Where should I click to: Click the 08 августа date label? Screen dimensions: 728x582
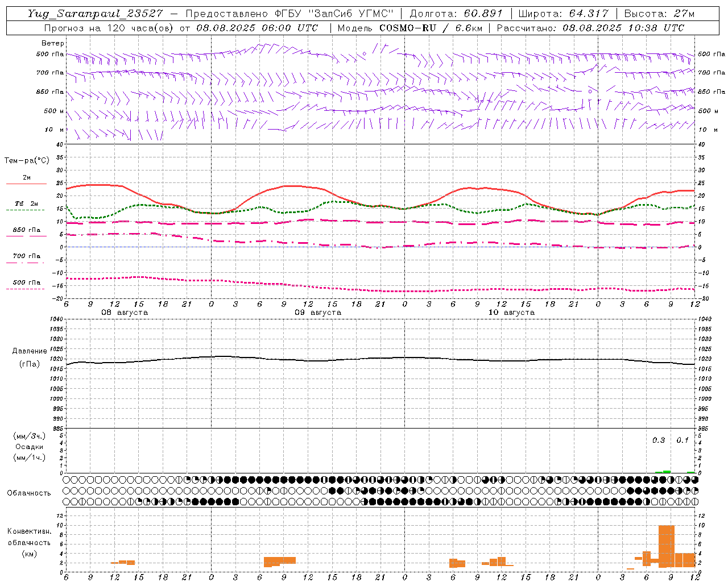125,313
